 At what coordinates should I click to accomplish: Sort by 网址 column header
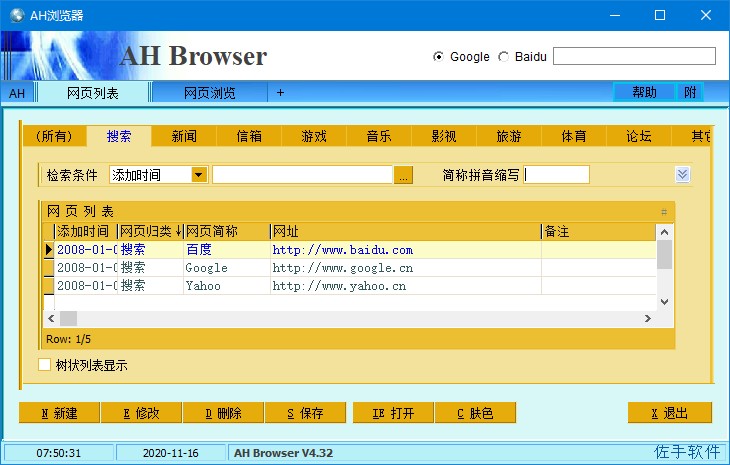405,231
